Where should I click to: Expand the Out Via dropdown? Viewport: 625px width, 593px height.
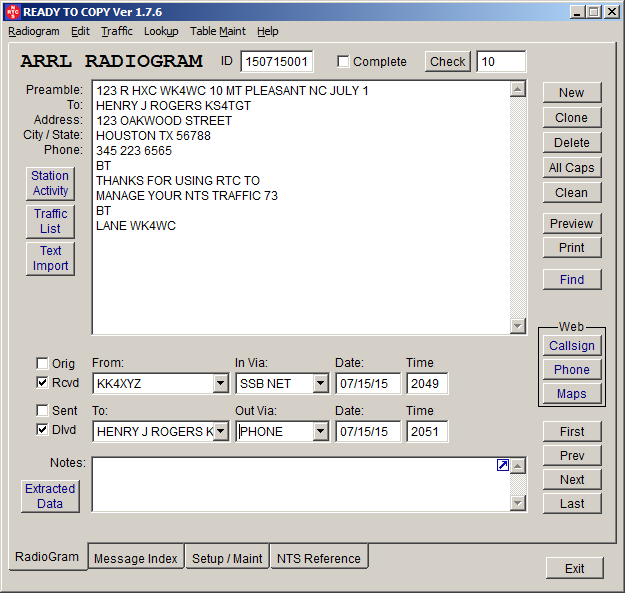[x=320, y=431]
